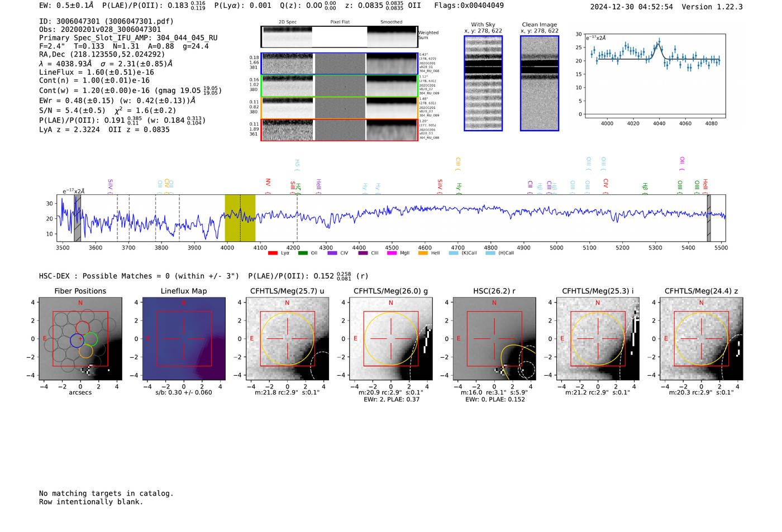Click the (K)CaII legend swatch
This screenshot has width=782, height=532.
454,253
